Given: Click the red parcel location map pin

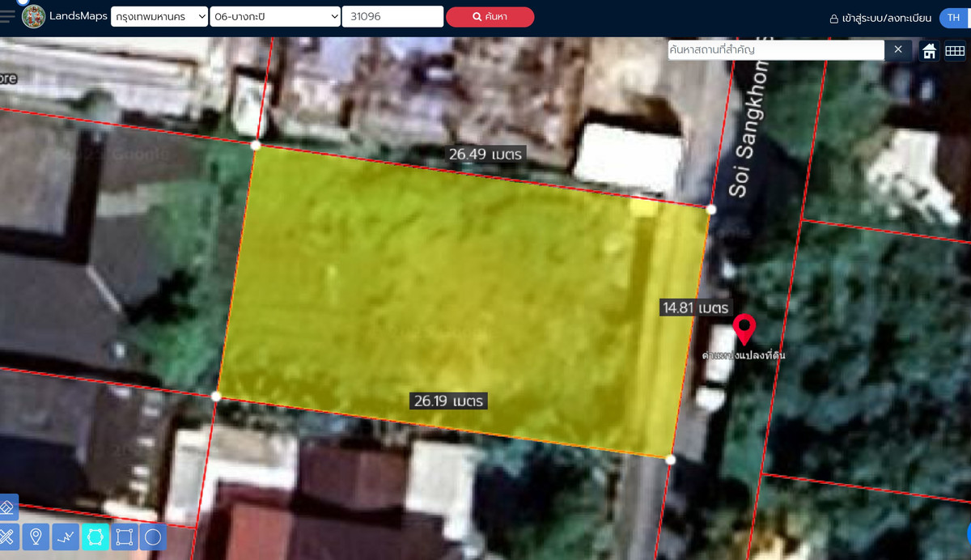Looking at the screenshot, I should pos(744,329).
